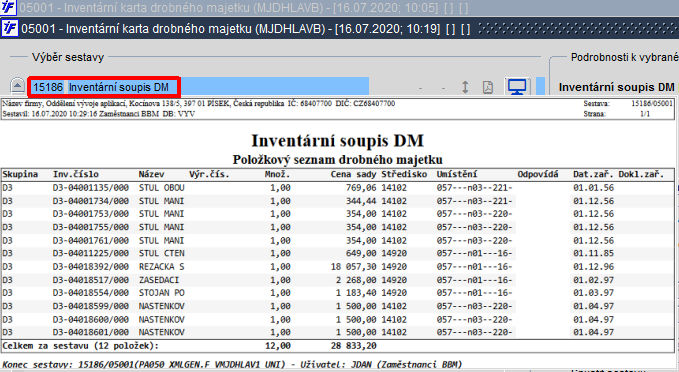679x372 pixels.
Task: Click the blue monitor screen-preview icon
Action: click(x=517, y=87)
